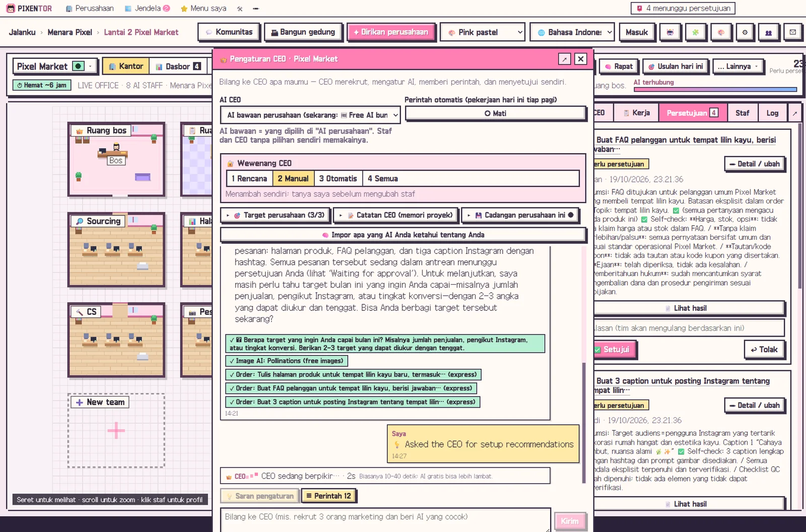Toggle Perintah otomatis Mati switch
Viewport: 806px width, 532px height.
click(496, 113)
